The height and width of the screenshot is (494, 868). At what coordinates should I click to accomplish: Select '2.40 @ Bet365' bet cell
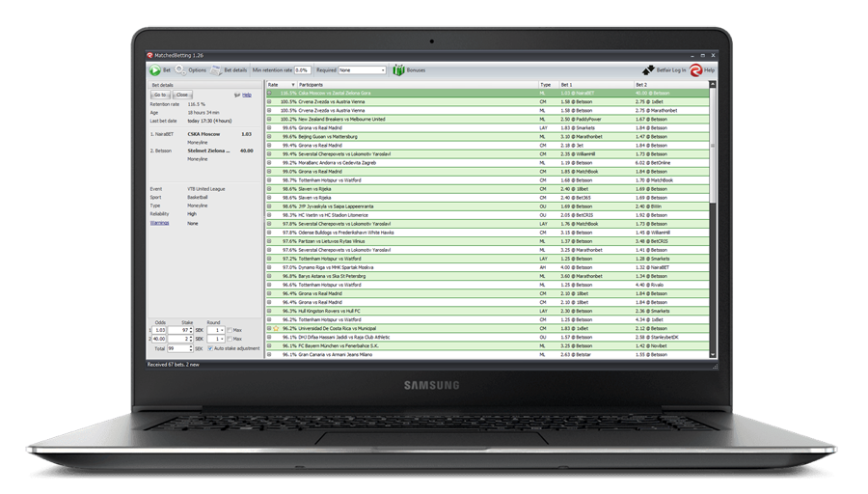[576, 198]
